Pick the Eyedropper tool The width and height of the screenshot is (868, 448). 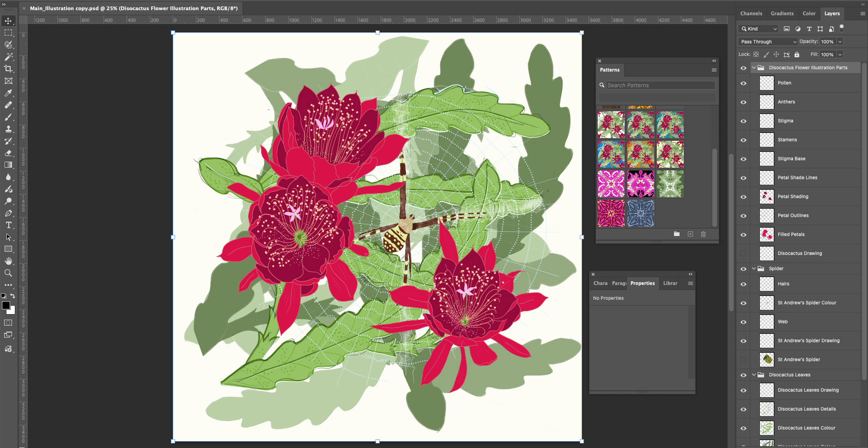[8, 93]
